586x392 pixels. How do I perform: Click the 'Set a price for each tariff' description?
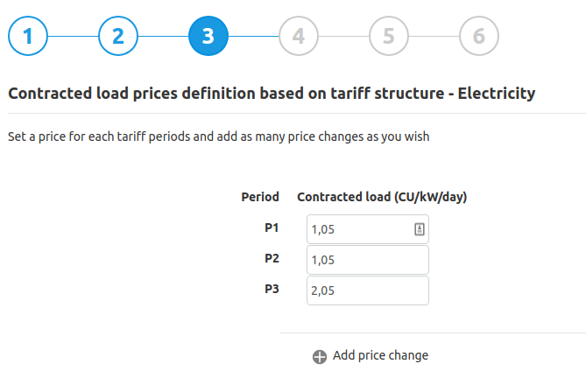coord(219,136)
